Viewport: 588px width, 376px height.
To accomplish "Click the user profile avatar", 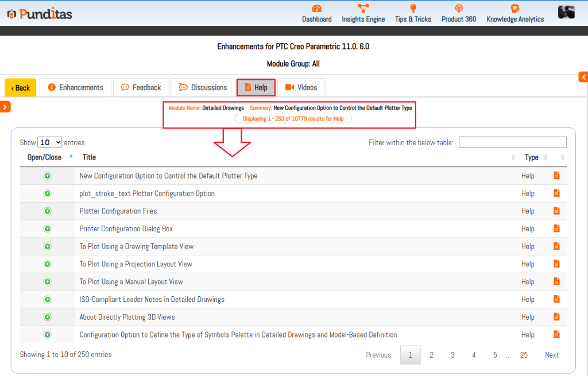I will tap(566, 12).
